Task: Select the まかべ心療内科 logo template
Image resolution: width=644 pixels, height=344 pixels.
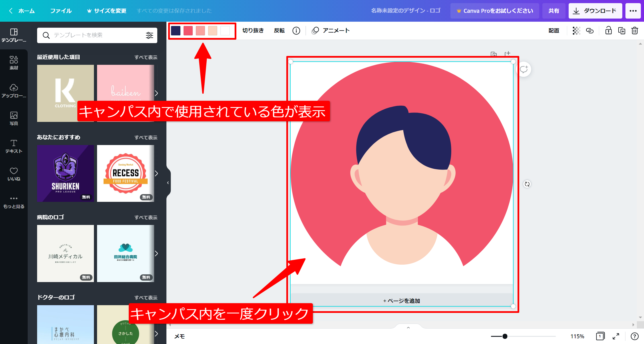Action: (65, 325)
